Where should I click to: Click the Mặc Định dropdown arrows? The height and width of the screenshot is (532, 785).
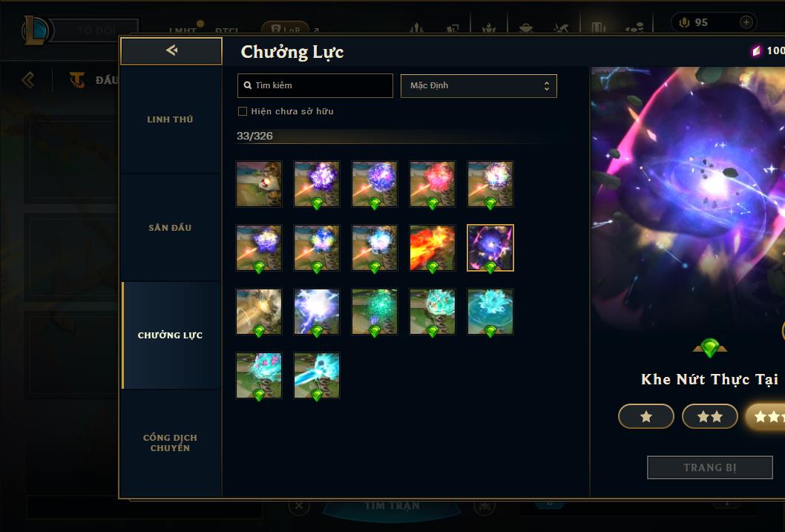547,86
